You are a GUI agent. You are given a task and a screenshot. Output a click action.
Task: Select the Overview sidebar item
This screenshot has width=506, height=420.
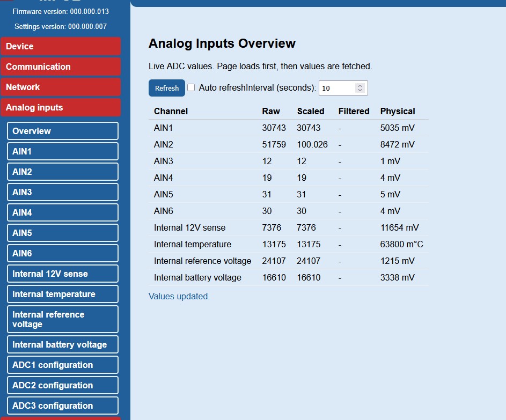[x=62, y=131]
